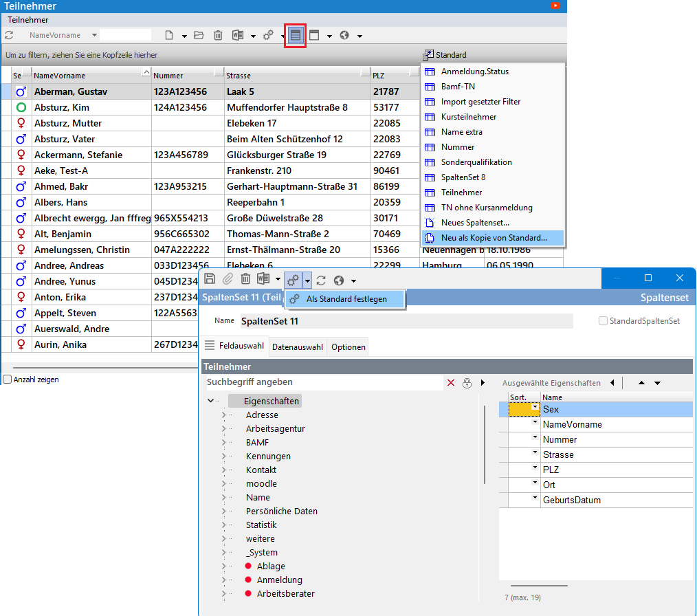Click the refresh icon in Teilnehmer toolbar
This screenshot has height=616, width=697.
10,35
